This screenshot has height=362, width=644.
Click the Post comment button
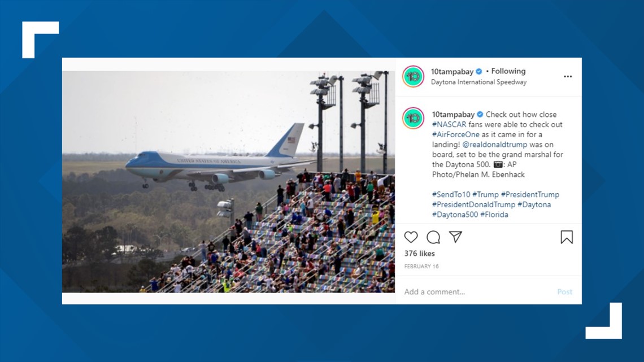pyautogui.click(x=564, y=292)
